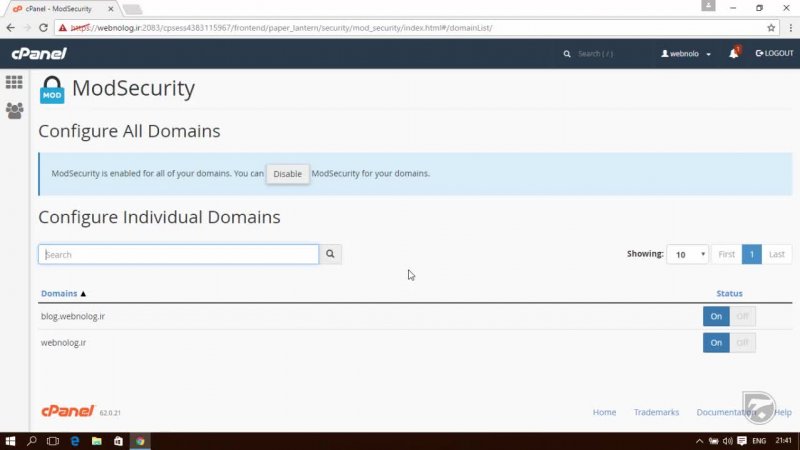
Task: Open Windows Start menu
Action: pyautogui.click(x=10, y=441)
